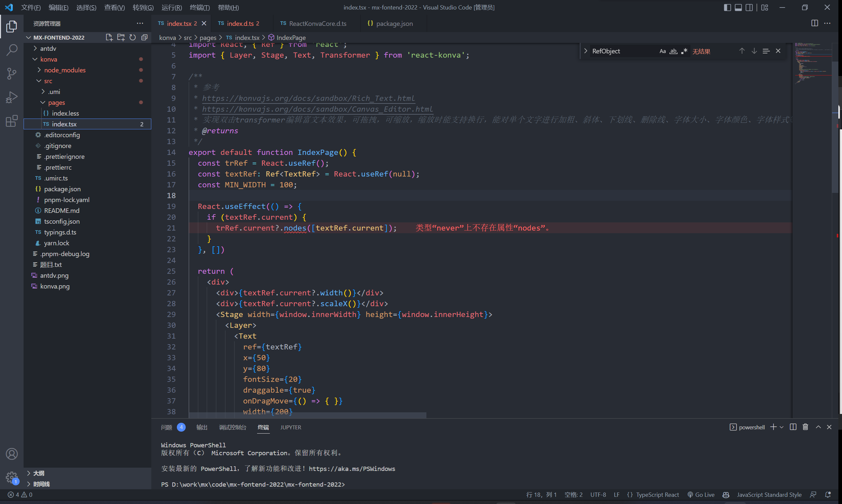This screenshot has width=842, height=504.
Task: Expand the 时间线 timeline section
Action: pos(28,484)
